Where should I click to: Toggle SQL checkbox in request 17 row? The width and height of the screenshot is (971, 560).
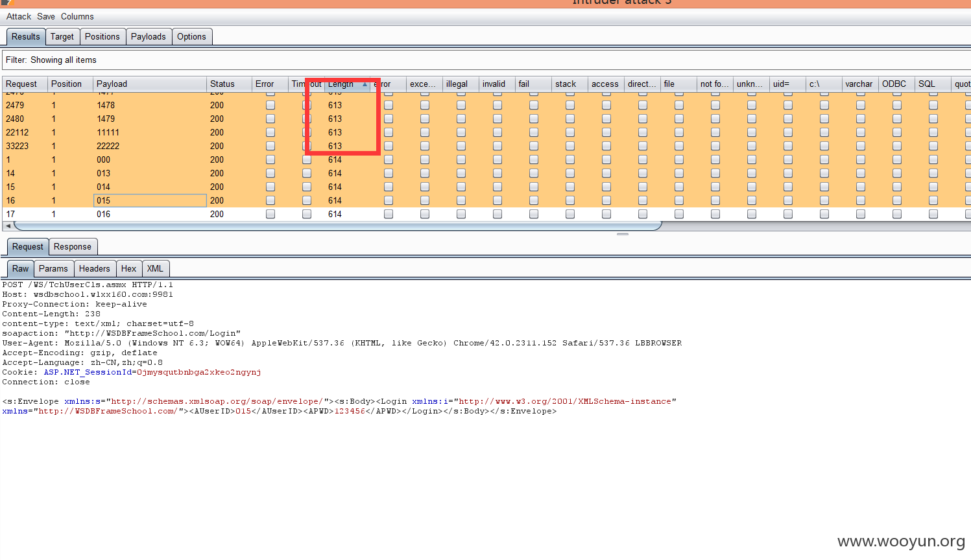pos(933,214)
